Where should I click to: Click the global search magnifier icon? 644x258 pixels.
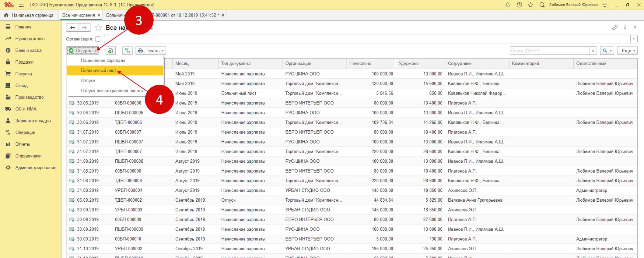[542, 5]
